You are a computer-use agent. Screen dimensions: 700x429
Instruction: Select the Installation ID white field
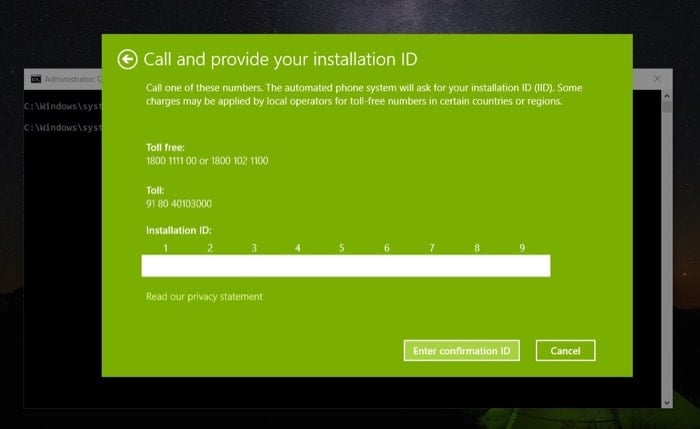click(346, 266)
